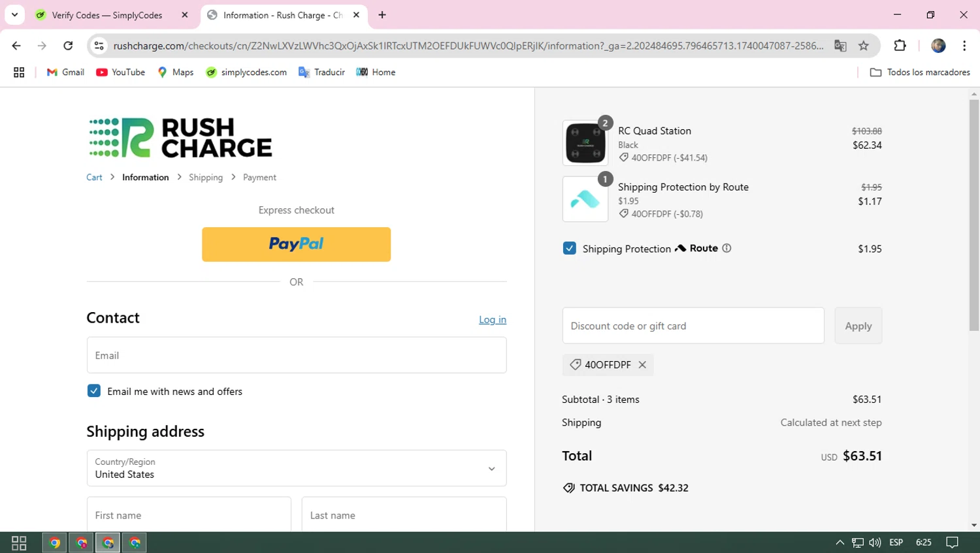The image size is (980, 553).
Task: Open the Todos los marcadores folder
Action: point(920,72)
